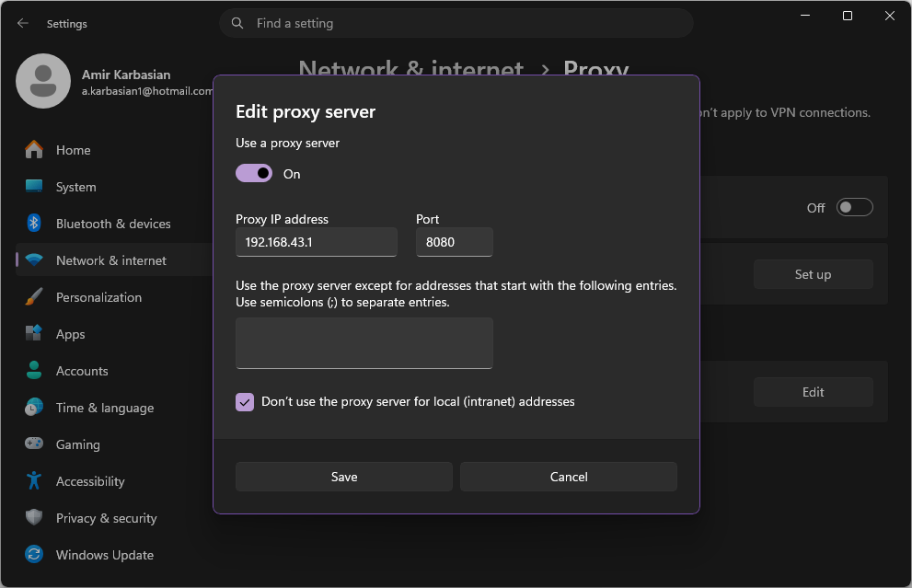Save the proxy server settings
912x588 pixels.
coord(344,477)
